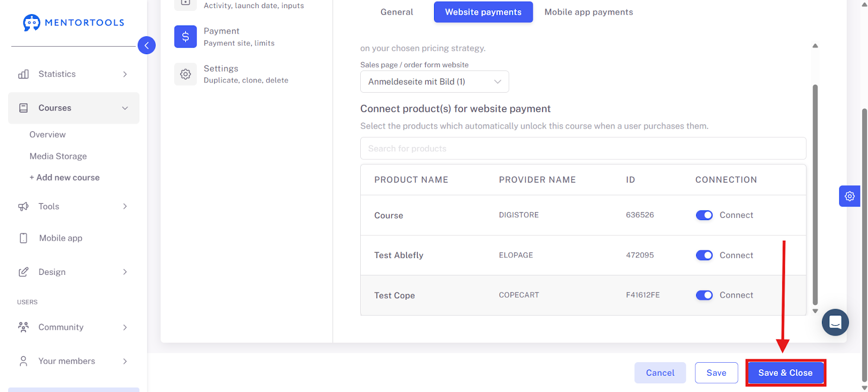Switch to Mobile app payments tab
This screenshot has width=868, height=392.
(x=589, y=12)
